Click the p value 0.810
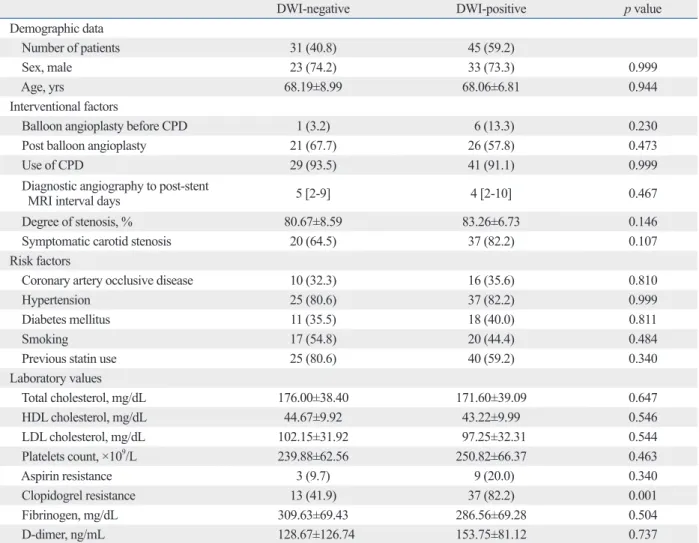699x543 pixels. point(642,280)
